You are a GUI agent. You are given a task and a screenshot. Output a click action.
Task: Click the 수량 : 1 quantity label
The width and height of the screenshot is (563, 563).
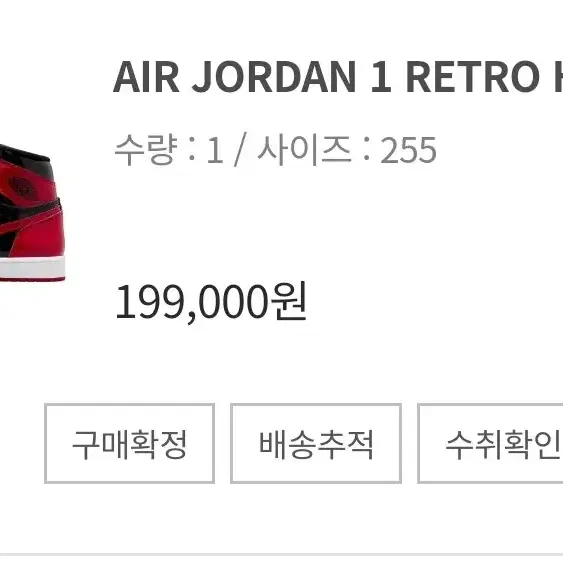(x=169, y=150)
